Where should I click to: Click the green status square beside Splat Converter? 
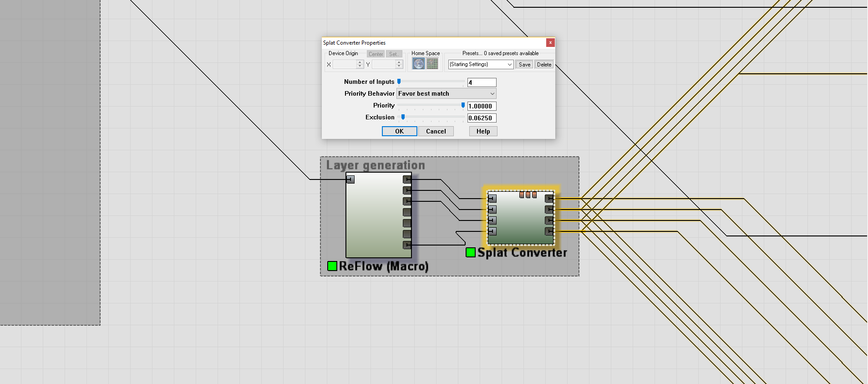pyautogui.click(x=471, y=252)
